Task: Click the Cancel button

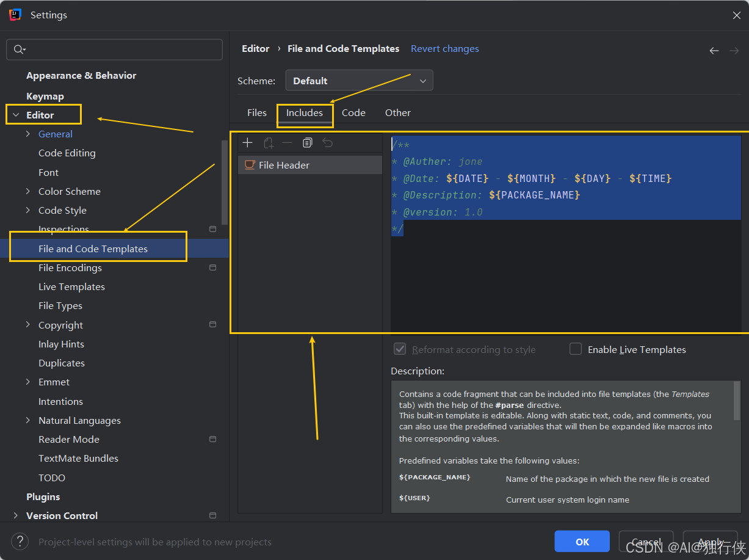Action: point(646,542)
